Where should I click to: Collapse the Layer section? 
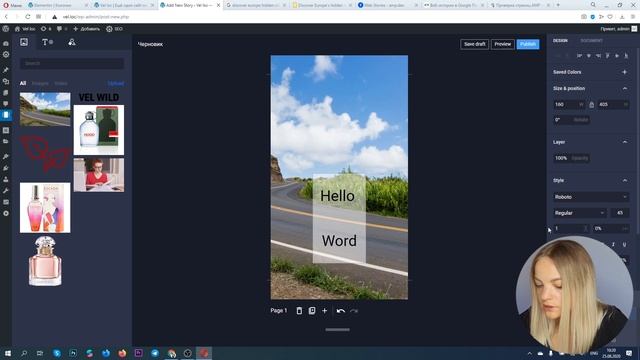[x=624, y=142]
